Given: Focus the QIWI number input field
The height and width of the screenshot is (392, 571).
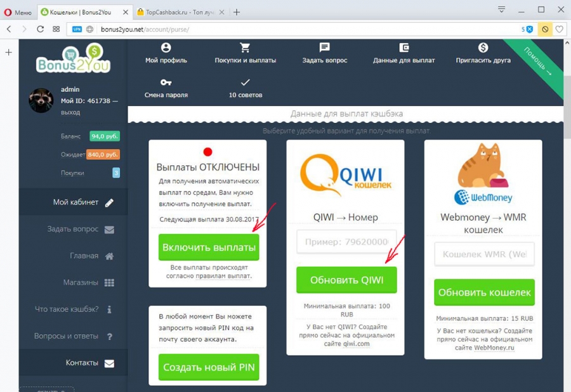Looking at the screenshot, I should [x=346, y=242].
